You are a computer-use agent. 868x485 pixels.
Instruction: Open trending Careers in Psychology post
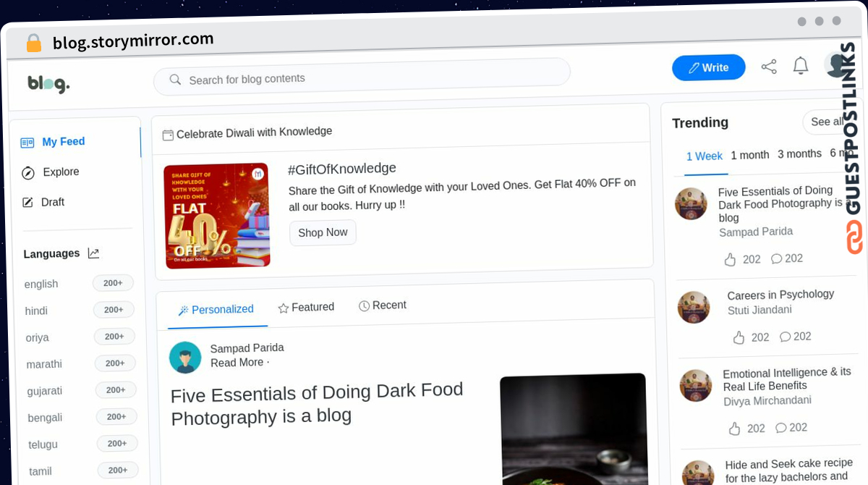point(780,295)
